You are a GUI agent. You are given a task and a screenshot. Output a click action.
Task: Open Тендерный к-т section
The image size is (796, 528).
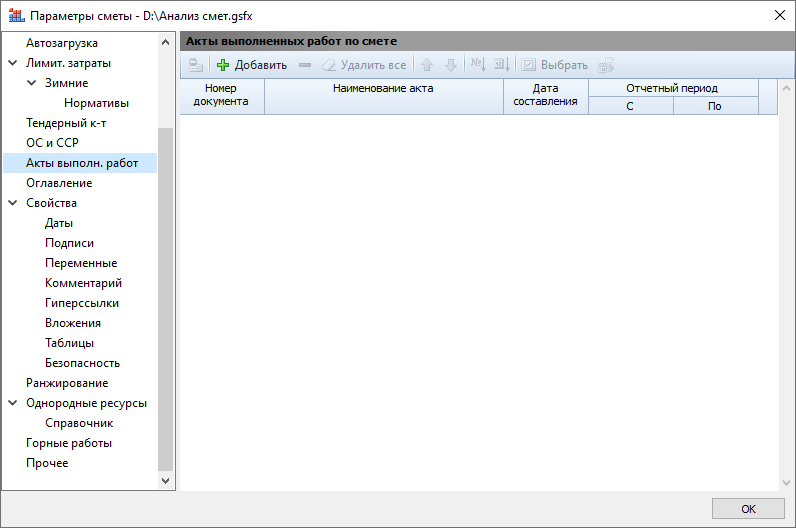(x=66, y=123)
